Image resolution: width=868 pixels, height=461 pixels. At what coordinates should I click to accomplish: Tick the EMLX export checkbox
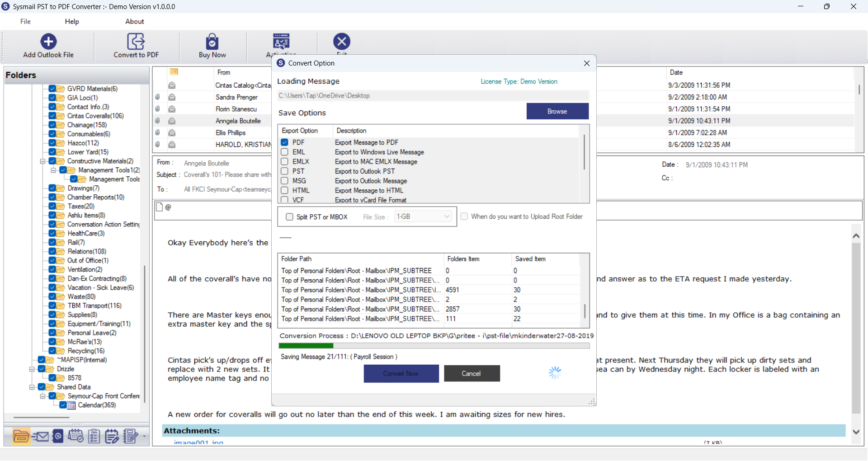pyautogui.click(x=284, y=161)
